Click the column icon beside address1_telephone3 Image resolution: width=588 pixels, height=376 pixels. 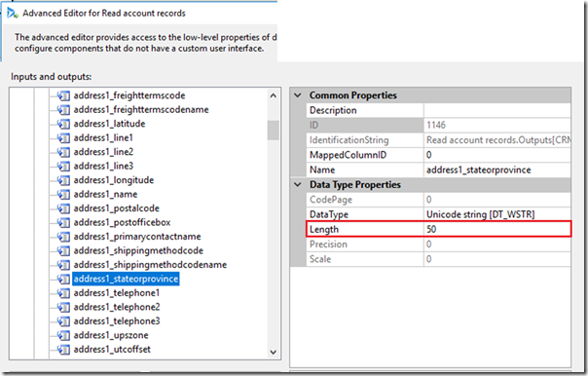click(63, 321)
